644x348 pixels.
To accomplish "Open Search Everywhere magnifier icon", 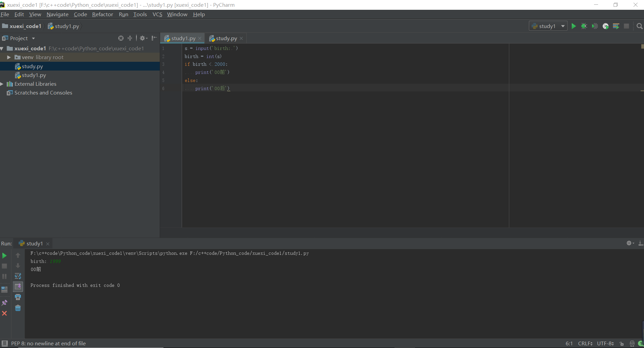I will click(639, 26).
